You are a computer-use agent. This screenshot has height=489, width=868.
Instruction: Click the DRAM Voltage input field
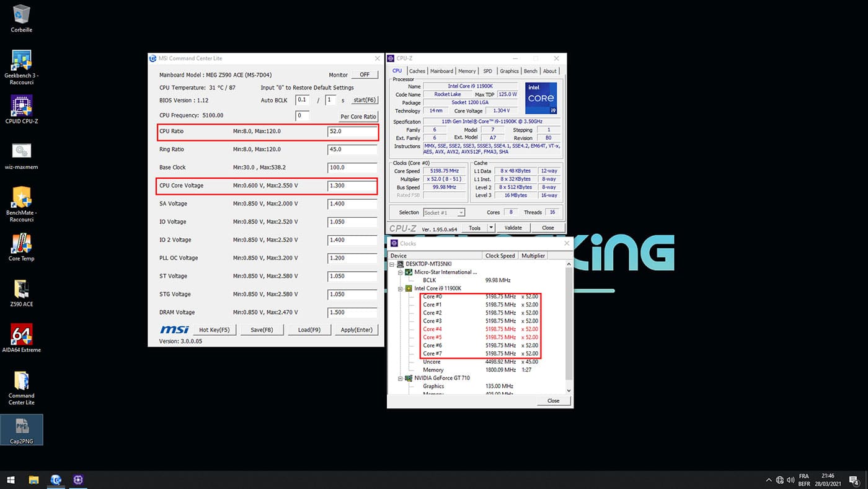click(352, 312)
